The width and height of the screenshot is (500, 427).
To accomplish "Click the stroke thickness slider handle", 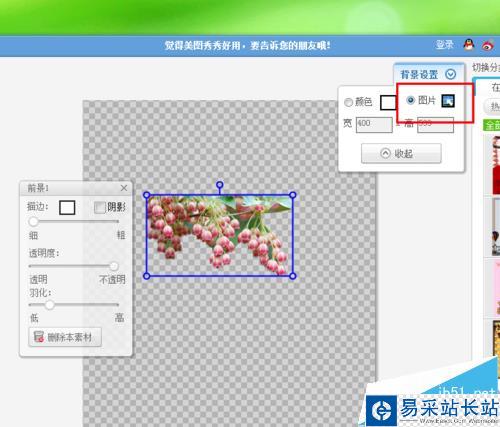I will [x=33, y=221].
